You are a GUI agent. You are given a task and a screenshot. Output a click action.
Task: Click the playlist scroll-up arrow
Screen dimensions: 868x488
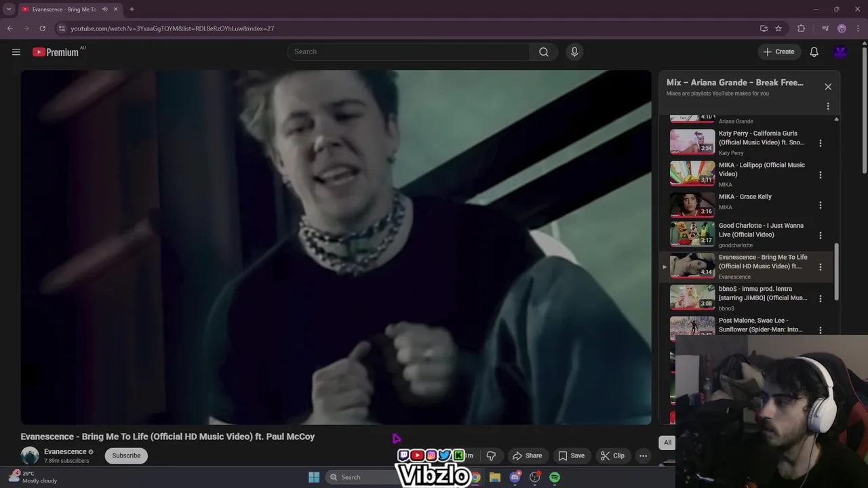836,119
